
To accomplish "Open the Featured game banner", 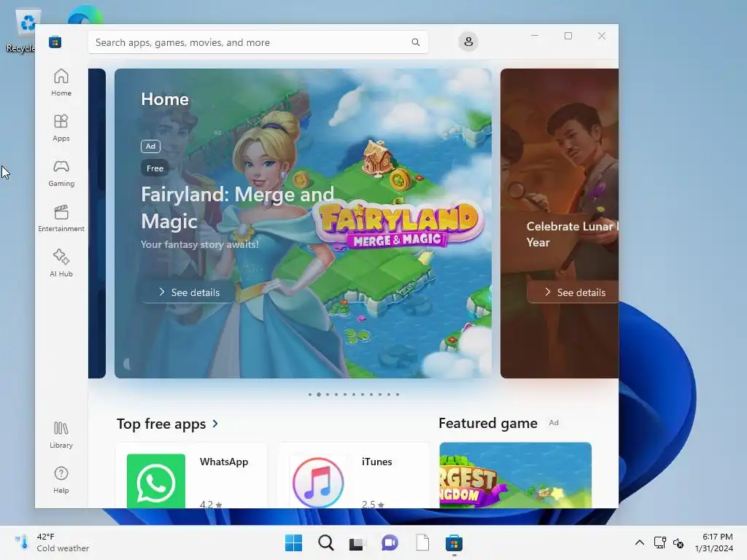I will pos(516,475).
